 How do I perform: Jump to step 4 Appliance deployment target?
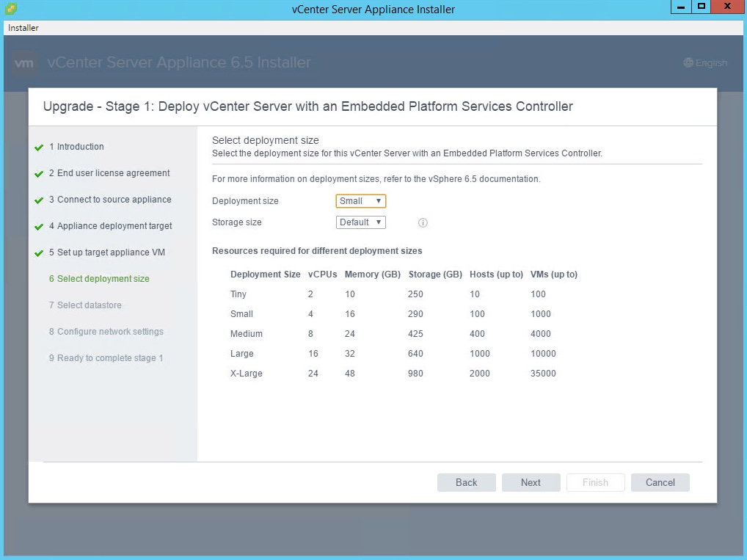(x=114, y=226)
